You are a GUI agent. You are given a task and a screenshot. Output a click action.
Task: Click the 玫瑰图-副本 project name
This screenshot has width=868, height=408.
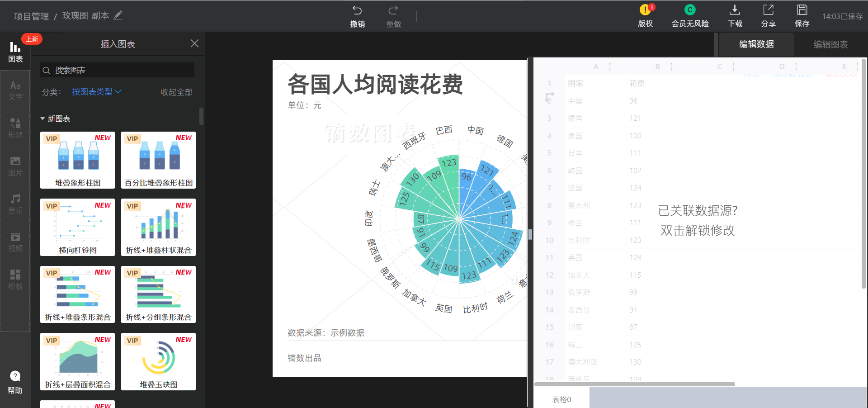point(85,15)
